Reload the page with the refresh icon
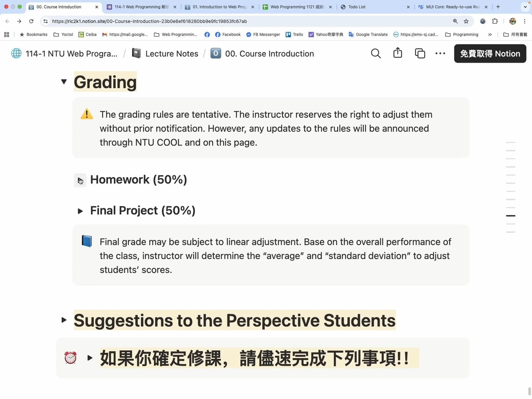Viewport: 532px width, 399px height. tap(31, 21)
